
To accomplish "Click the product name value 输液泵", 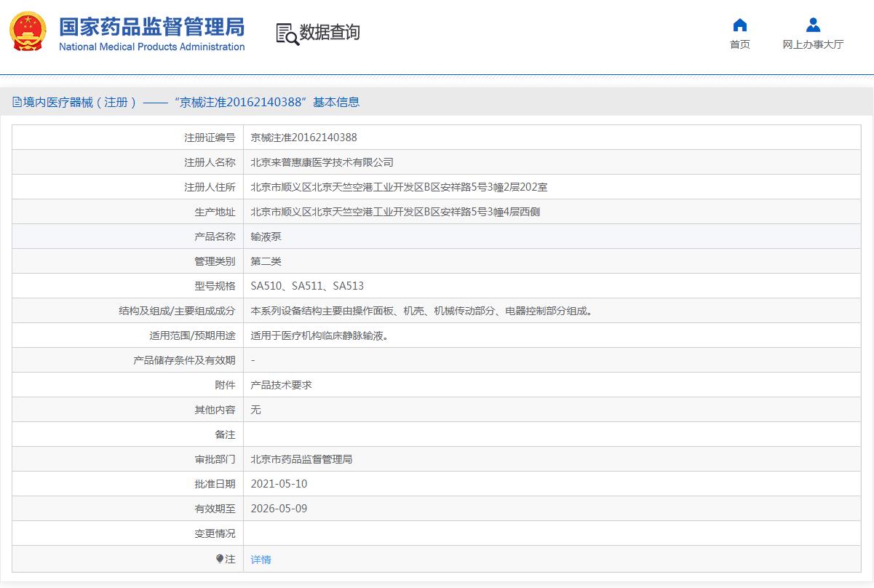I will tap(266, 237).
